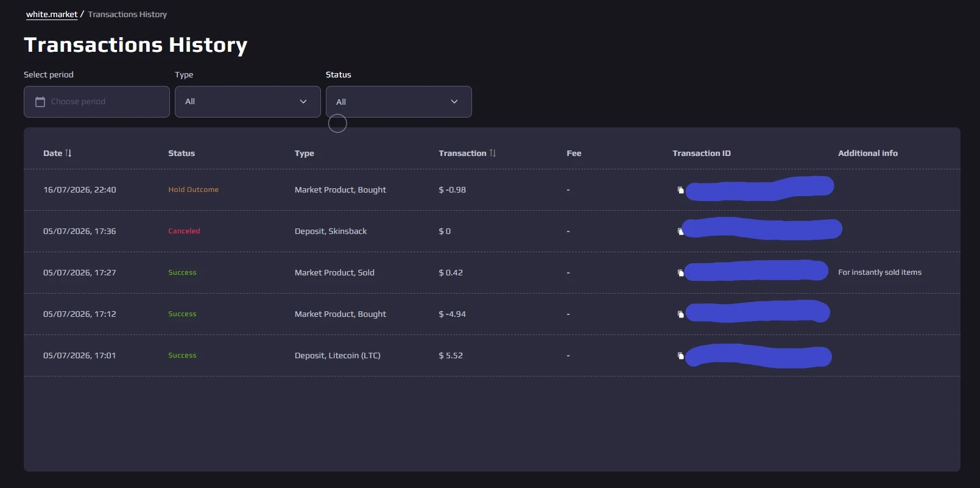Sort by Transaction amount arrows
980x488 pixels.
point(493,153)
